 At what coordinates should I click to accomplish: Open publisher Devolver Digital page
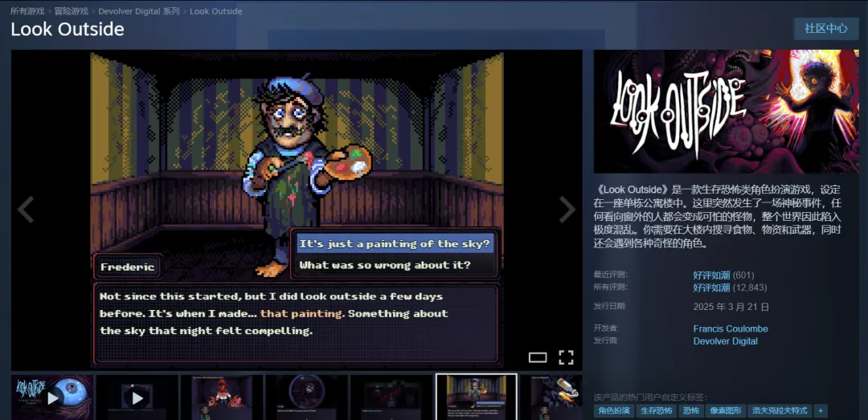[x=725, y=341]
